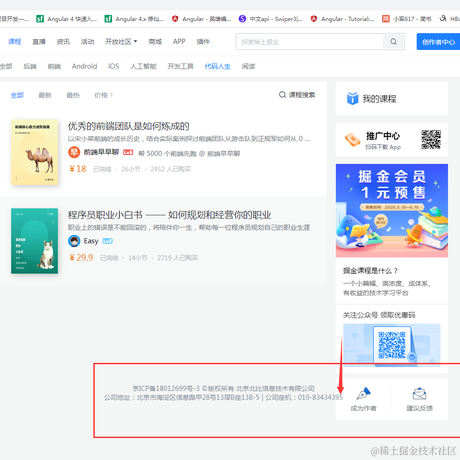Click 关注公众号 领取优惠码 text
The height and width of the screenshot is (460, 460).
coord(379,315)
